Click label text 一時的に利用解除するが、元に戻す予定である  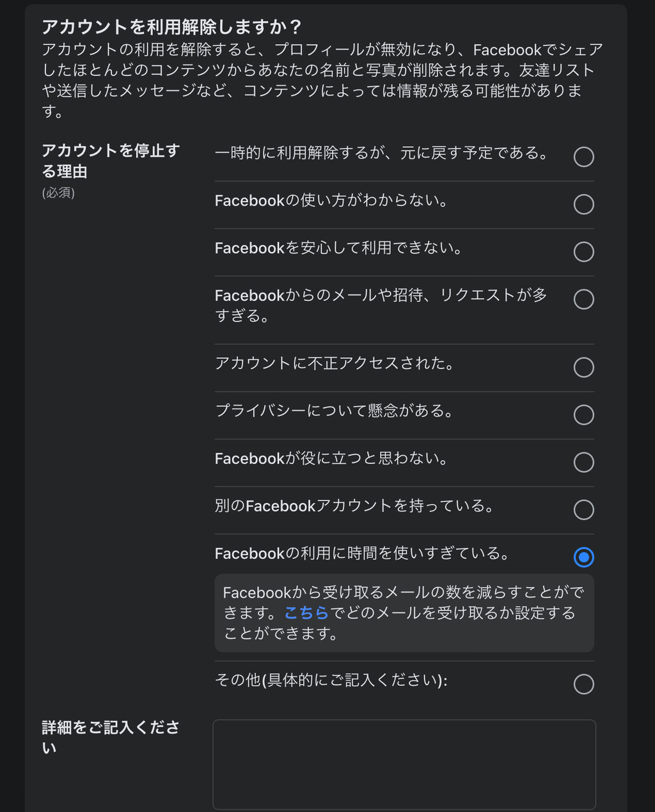click(x=382, y=154)
